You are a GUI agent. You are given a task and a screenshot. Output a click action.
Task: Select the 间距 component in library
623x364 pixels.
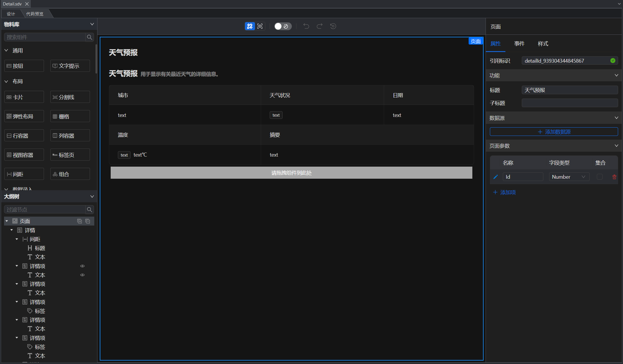click(x=24, y=174)
